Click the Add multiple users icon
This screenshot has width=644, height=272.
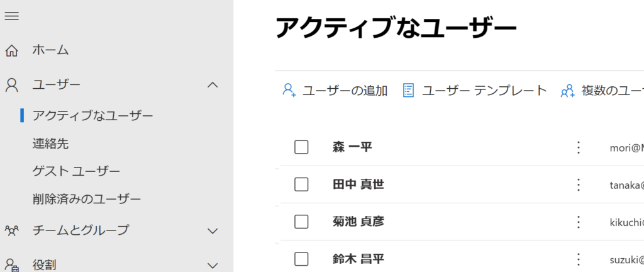point(567,91)
